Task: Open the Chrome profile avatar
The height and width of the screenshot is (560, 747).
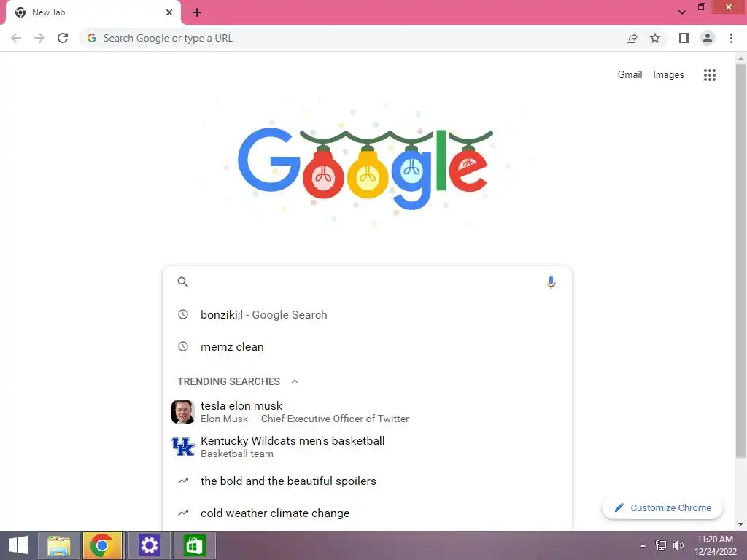Action: [x=708, y=38]
